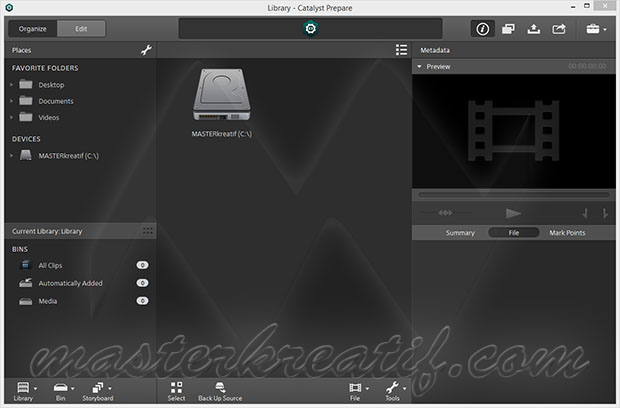The image size is (620, 408).
Task: Select the Media bin
Action: point(47,301)
